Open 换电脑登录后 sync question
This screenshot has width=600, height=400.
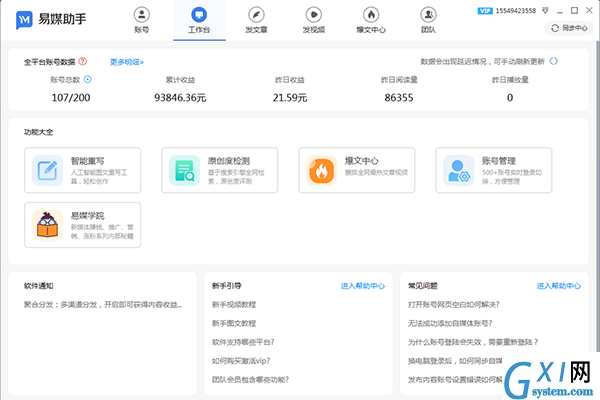coord(455,361)
